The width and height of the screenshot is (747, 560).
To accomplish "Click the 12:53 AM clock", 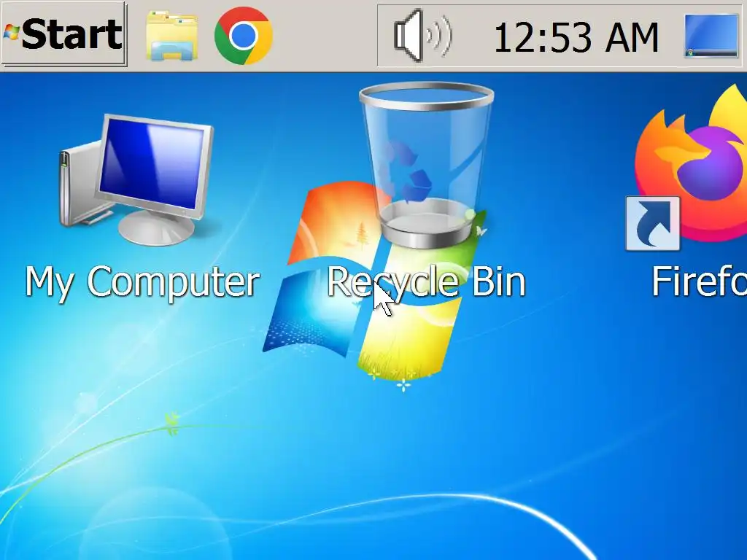I will [x=576, y=38].
